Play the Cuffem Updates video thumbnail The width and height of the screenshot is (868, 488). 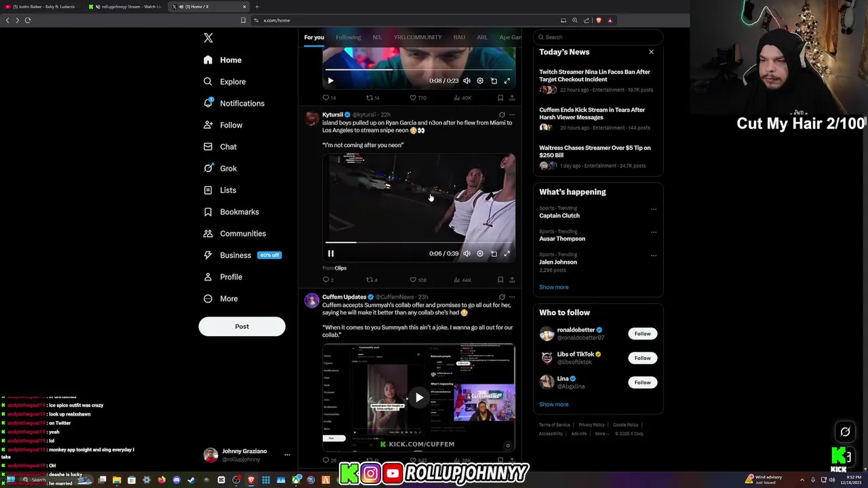point(419,398)
